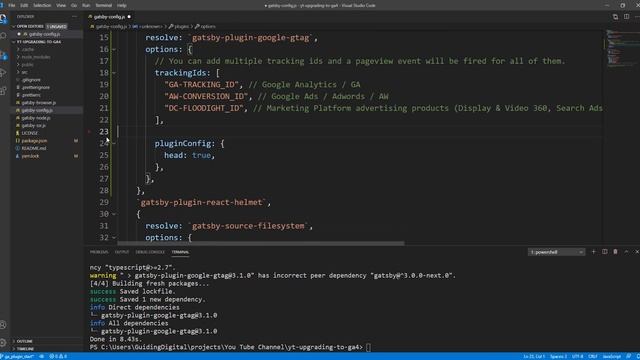This screenshot has height=360, width=640.
Task: Click line and column indicator in status bar
Action: 534,356
